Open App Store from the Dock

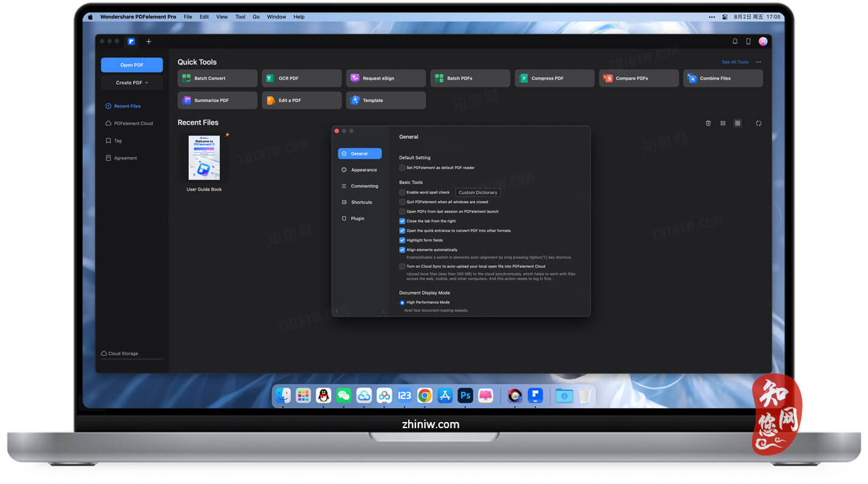(x=445, y=396)
